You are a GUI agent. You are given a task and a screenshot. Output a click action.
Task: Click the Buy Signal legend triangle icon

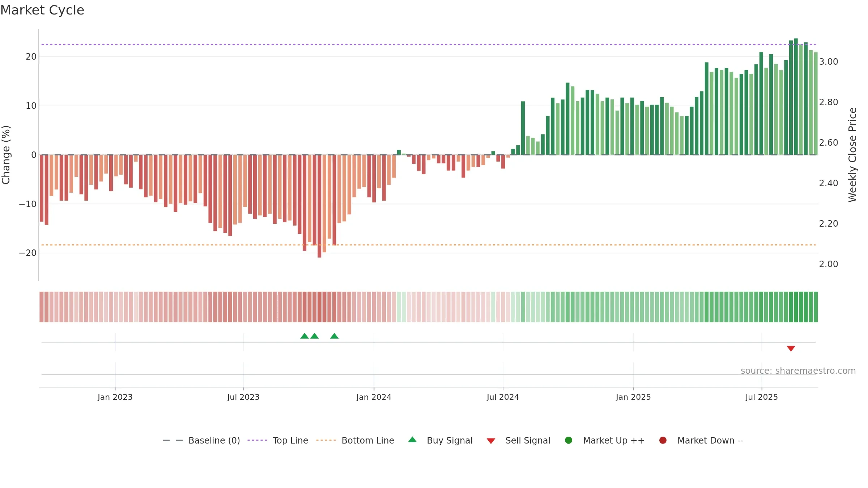pyautogui.click(x=412, y=440)
